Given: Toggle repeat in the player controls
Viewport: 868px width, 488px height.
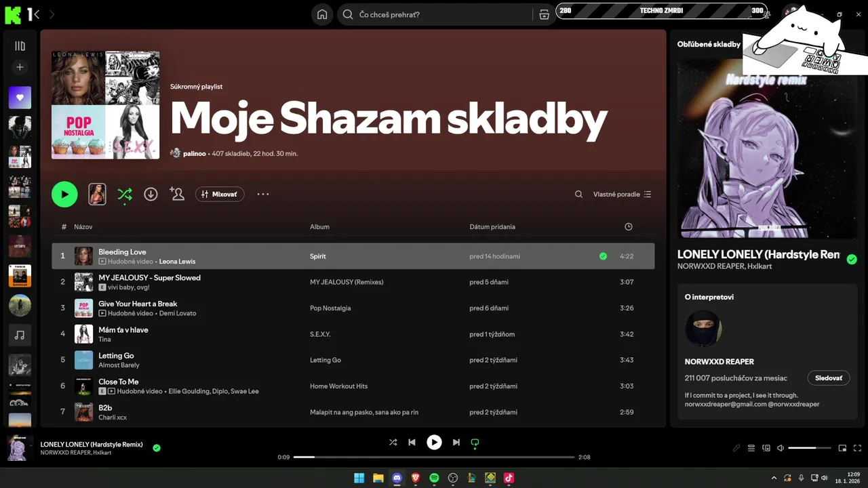Looking at the screenshot, I should point(475,443).
